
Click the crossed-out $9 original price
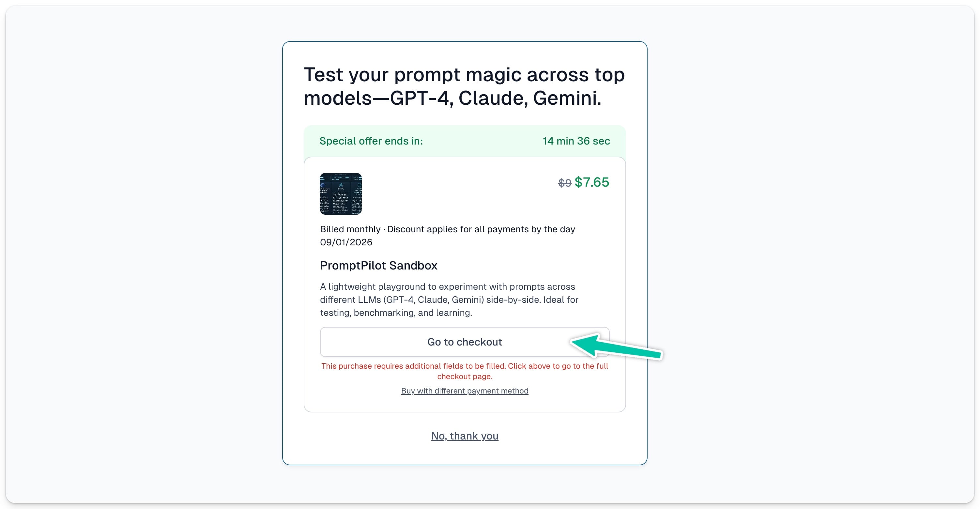pos(565,183)
